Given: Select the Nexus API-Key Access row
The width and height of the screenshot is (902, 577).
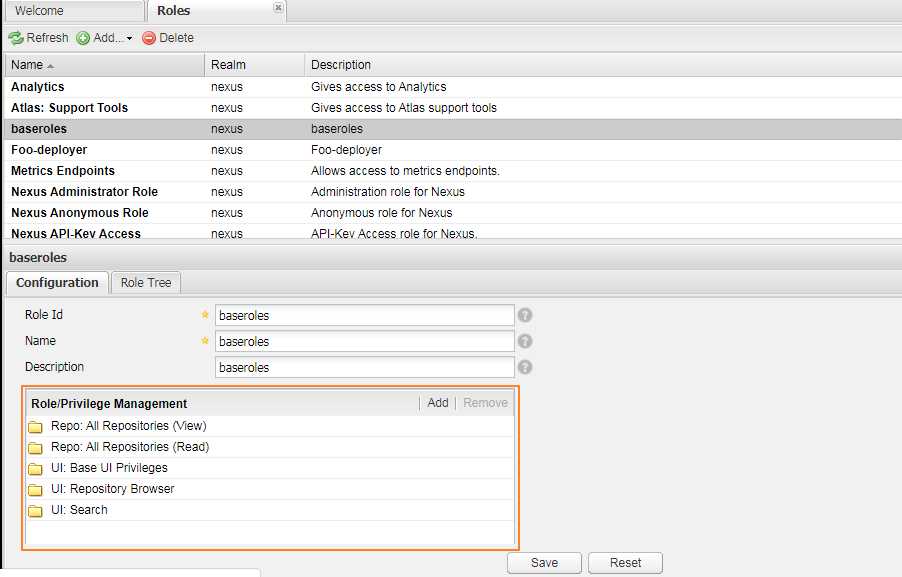Looking at the screenshot, I should [453, 233].
